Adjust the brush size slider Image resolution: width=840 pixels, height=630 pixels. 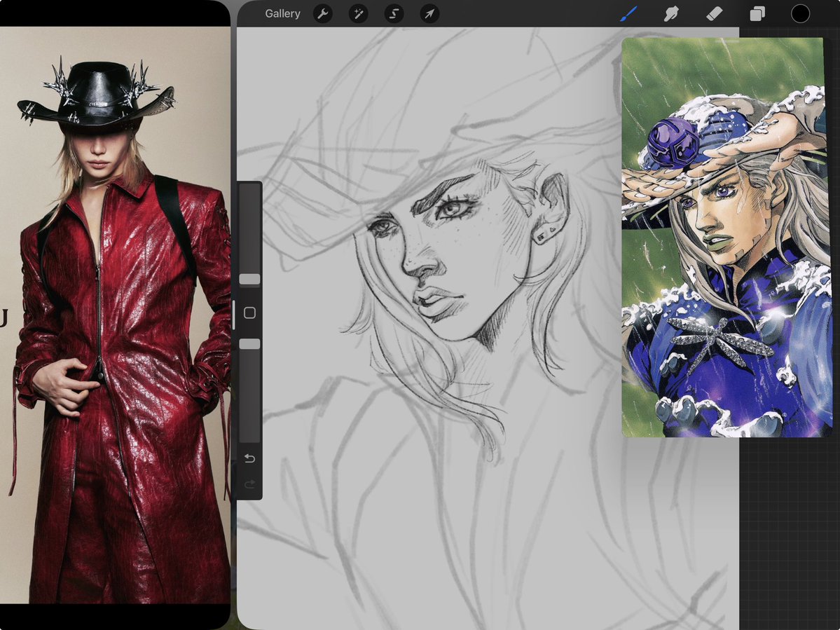point(249,278)
